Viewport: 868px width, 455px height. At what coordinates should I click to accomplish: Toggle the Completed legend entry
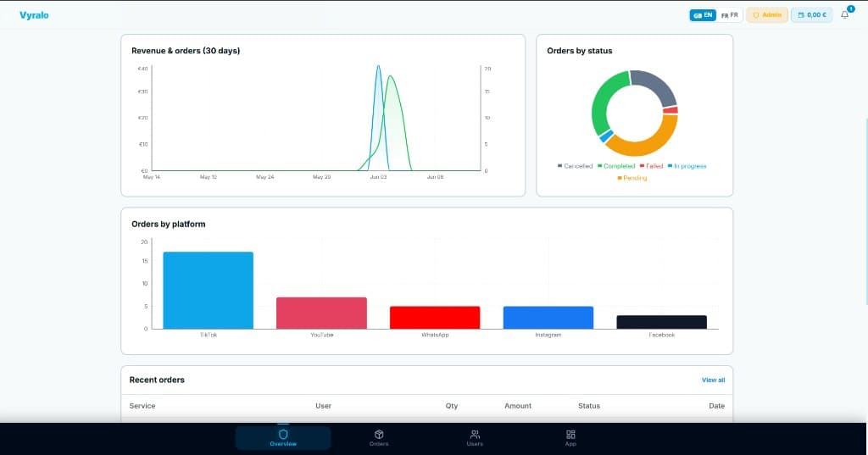click(616, 166)
